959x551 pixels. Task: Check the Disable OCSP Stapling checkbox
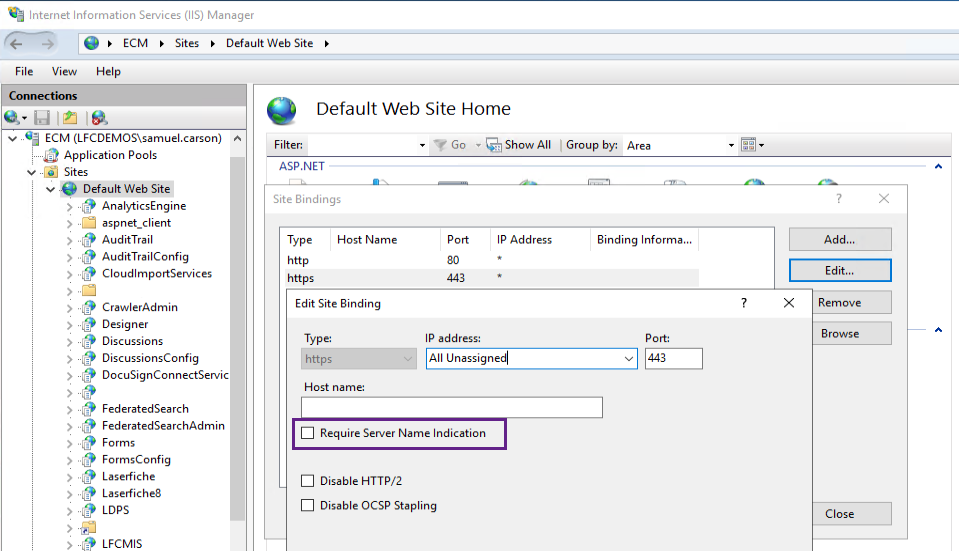pos(308,505)
